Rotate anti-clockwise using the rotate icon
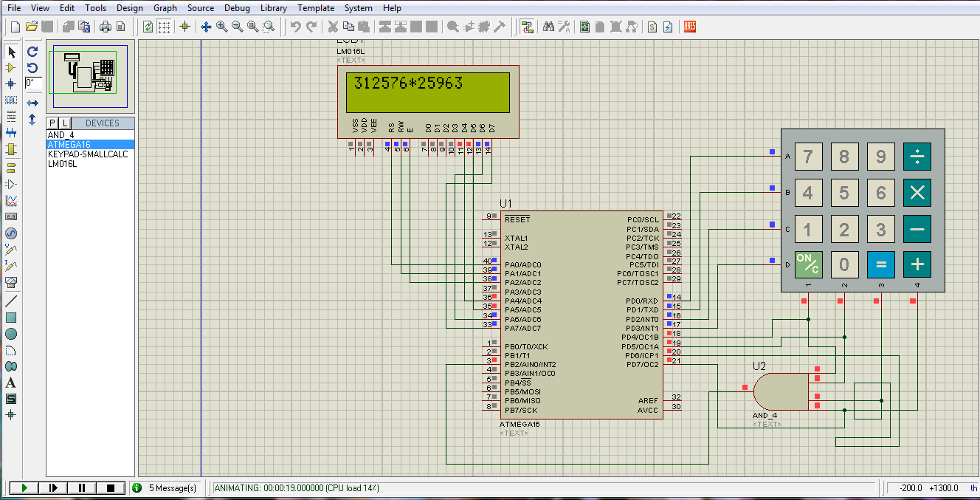Screen dimensions: 980x500 (32, 68)
